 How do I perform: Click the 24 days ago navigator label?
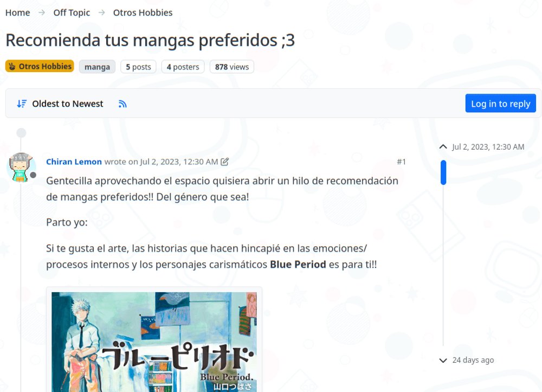tap(473, 360)
